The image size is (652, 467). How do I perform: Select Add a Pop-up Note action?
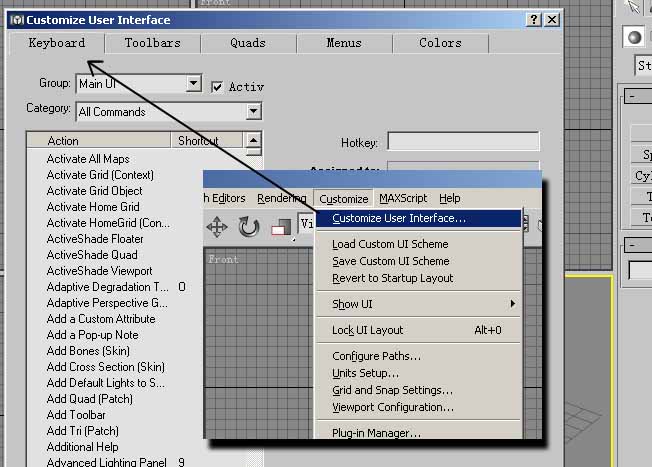(x=92, y=335)
